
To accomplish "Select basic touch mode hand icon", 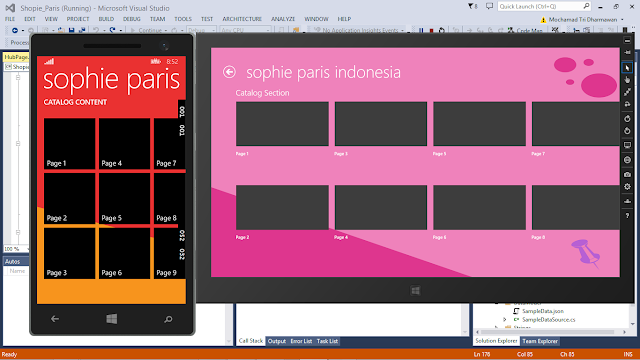I will pyautogui.click(x=627, y=80).
